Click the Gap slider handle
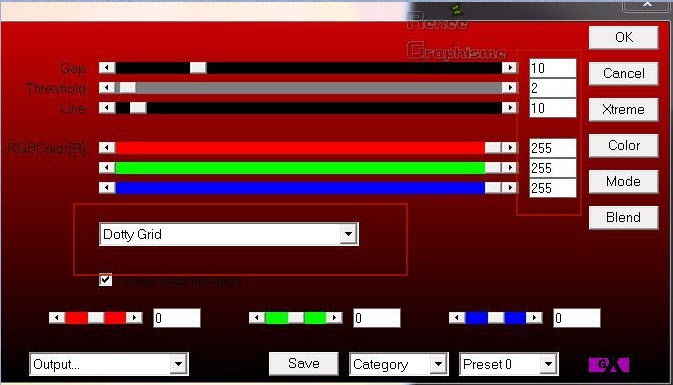 coord(198,68)
